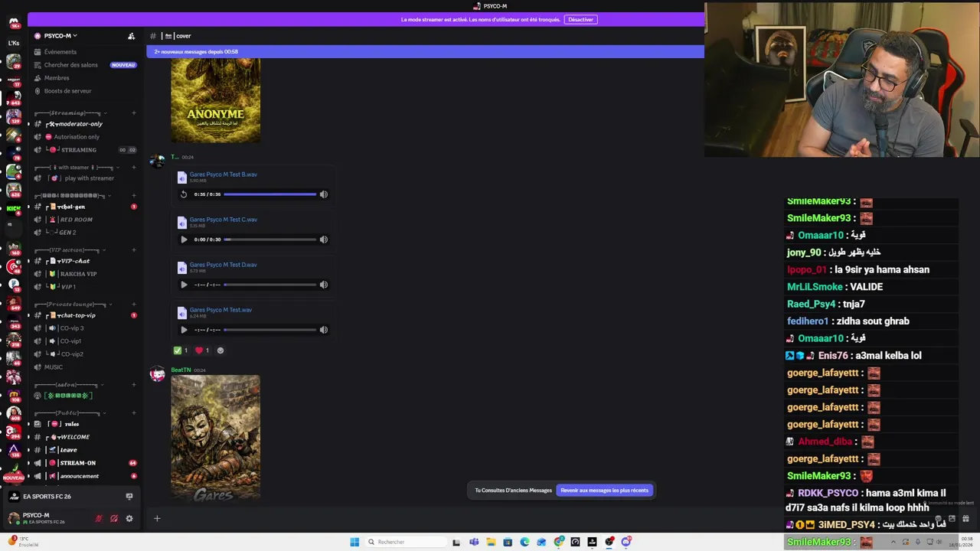Toggle headphone deafen in user panel

click(114, 519)
